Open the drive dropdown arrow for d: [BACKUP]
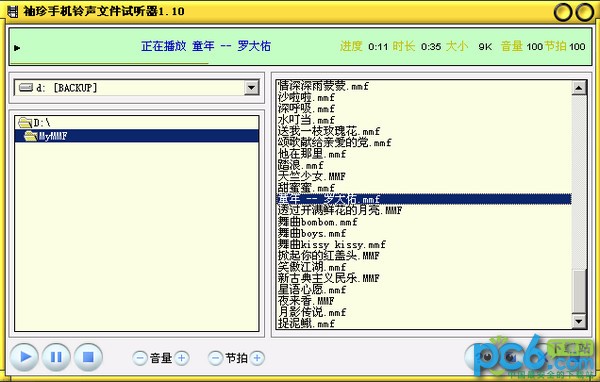 pyautogui.click(x=251, y=88)
